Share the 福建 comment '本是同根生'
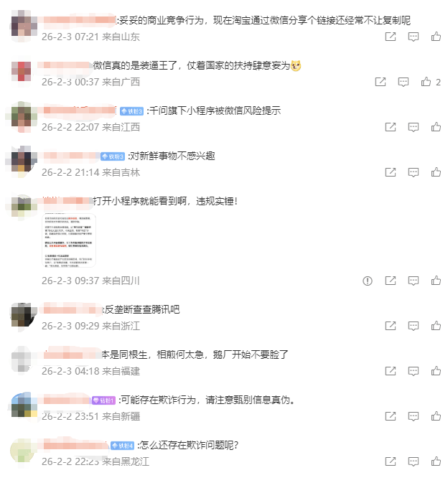Screen dimensions: 448x488 [x=391, y=371]
